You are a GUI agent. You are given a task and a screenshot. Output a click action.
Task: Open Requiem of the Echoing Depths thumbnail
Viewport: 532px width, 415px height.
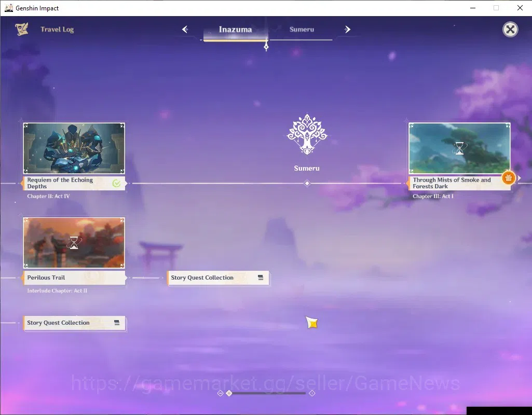tap(74, 148)
